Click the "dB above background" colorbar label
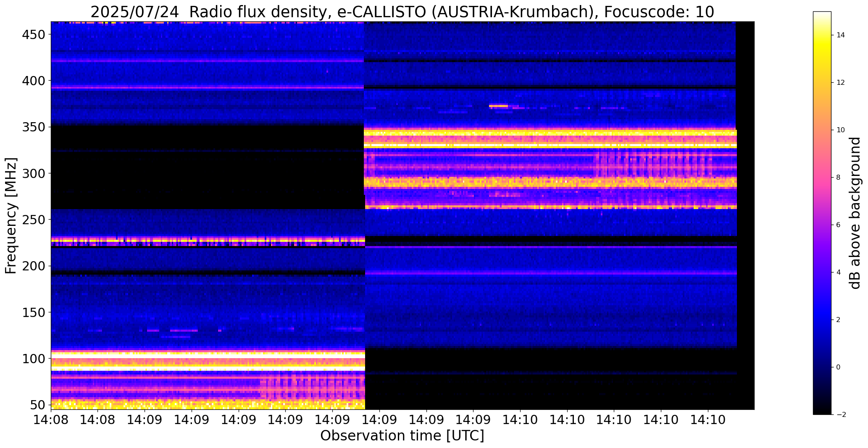Image resolution: width=868 pixels, height=448 pixels. click(855, 213)
